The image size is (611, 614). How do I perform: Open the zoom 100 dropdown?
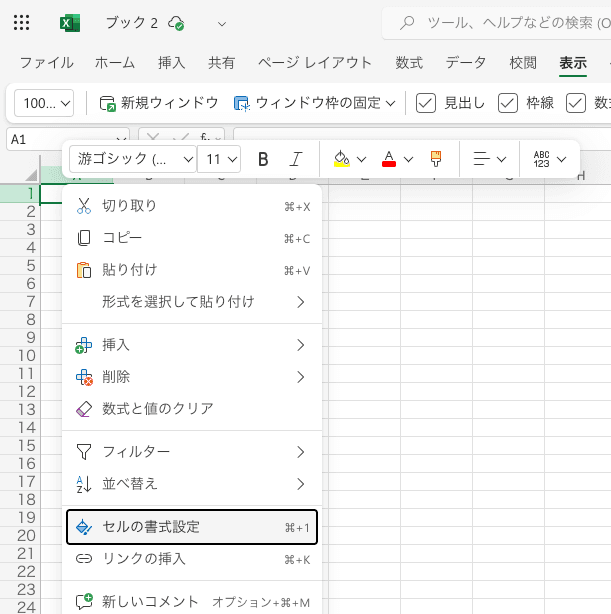coord(44,103)
